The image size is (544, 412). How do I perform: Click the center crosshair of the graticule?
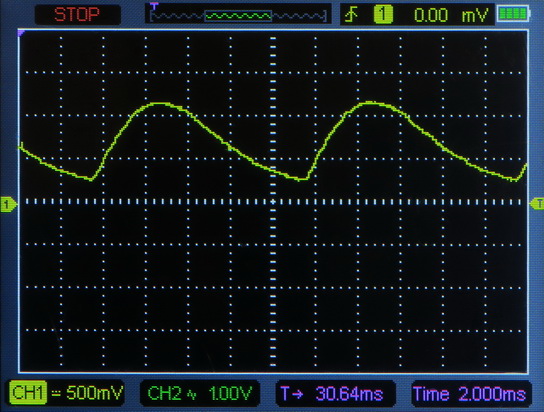(273, 202)
